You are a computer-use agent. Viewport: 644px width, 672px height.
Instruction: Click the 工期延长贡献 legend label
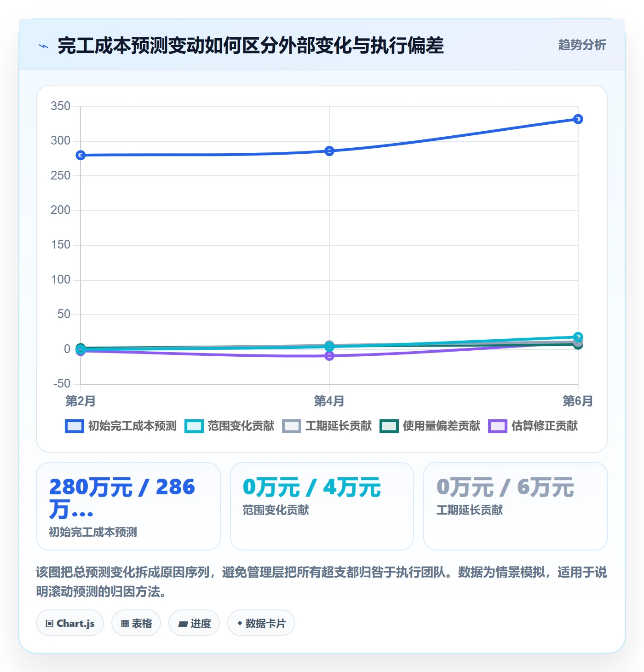[339, 426]
